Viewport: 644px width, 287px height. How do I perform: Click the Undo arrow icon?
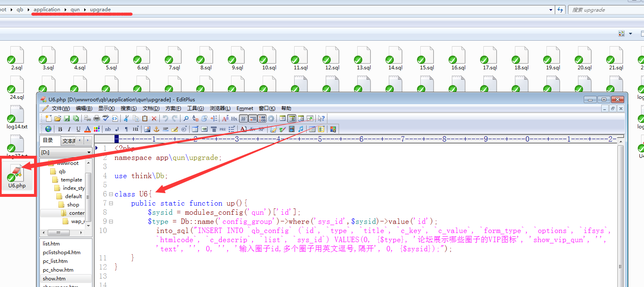point(165,118)
